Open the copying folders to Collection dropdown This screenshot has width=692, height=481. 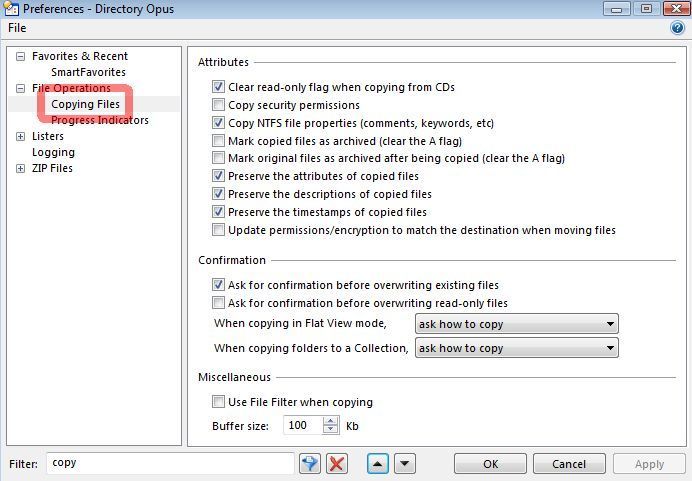(x=517, y=348)
